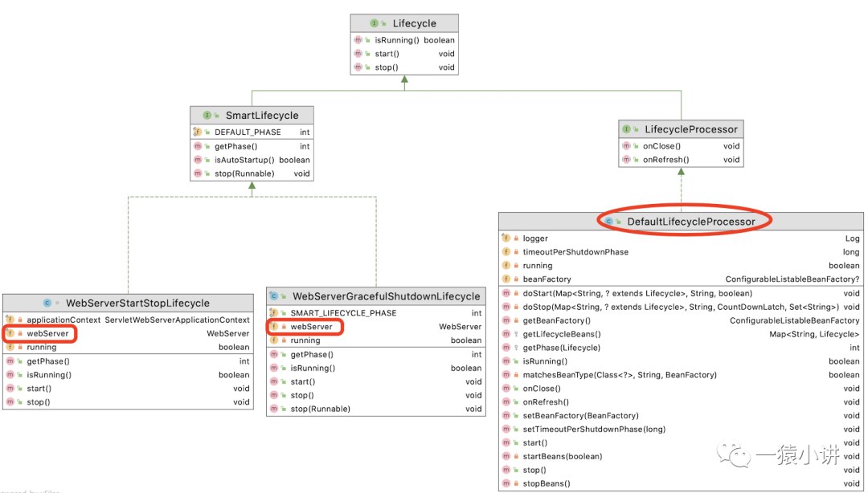
Task: Select webServer field in WebServerStartStopLifecycle
Action: pyautogui.click(x=128, y=333)
